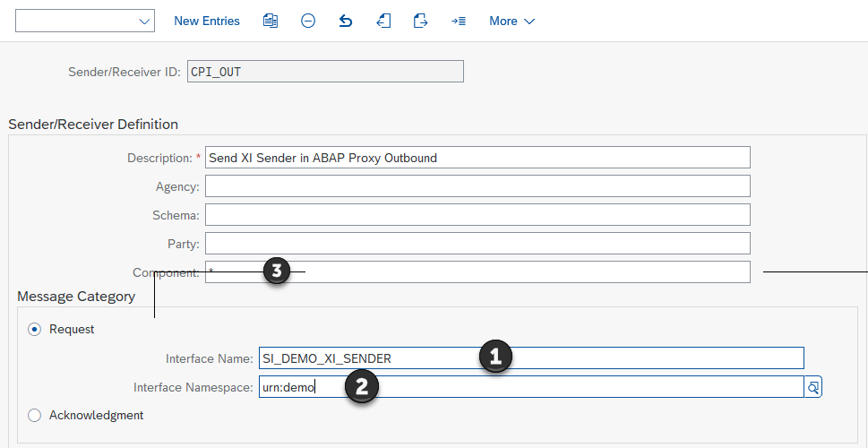
Task: Expand the More menu
Action: pyautogui.click(x=512, y=21)
